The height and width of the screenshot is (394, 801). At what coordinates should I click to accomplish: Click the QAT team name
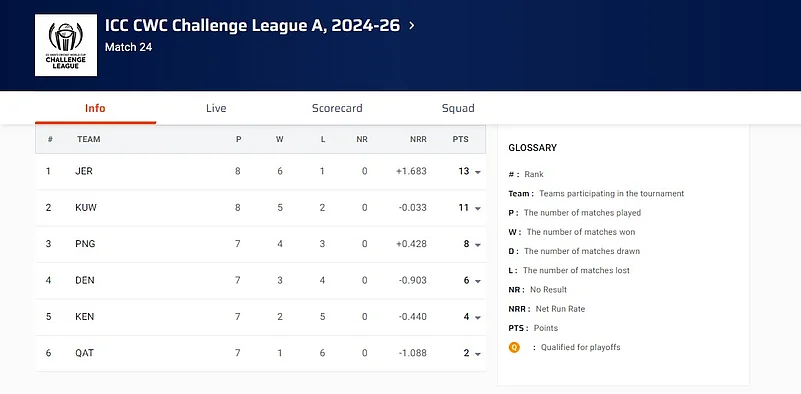tap(84, 353)
